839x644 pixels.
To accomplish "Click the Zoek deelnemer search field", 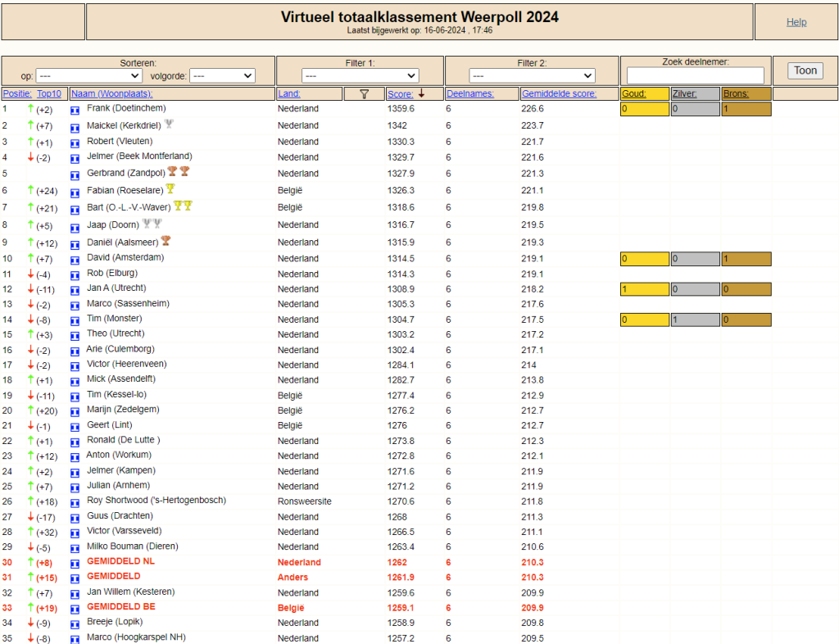I will [696, 75].
